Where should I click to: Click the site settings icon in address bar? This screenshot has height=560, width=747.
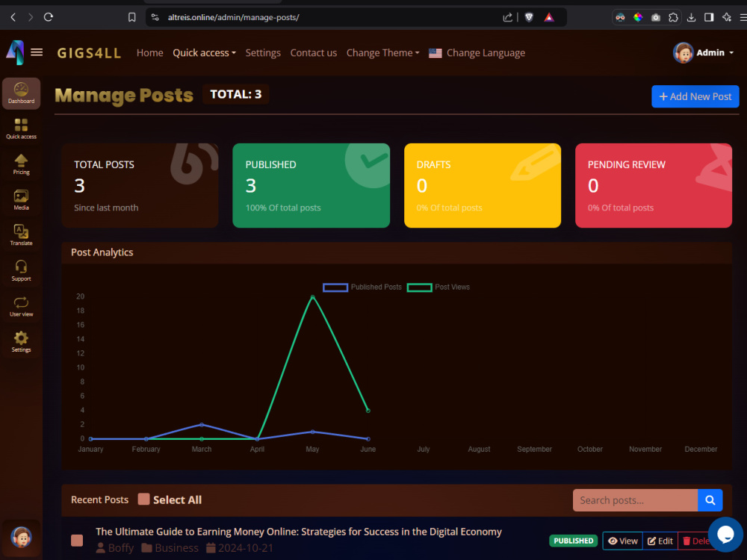155,18
